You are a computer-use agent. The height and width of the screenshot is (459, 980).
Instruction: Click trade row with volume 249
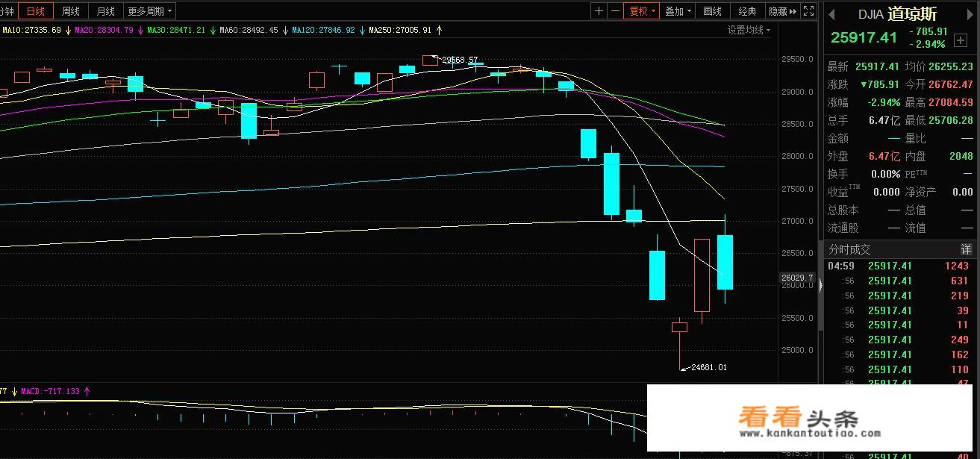coord(899,340)
